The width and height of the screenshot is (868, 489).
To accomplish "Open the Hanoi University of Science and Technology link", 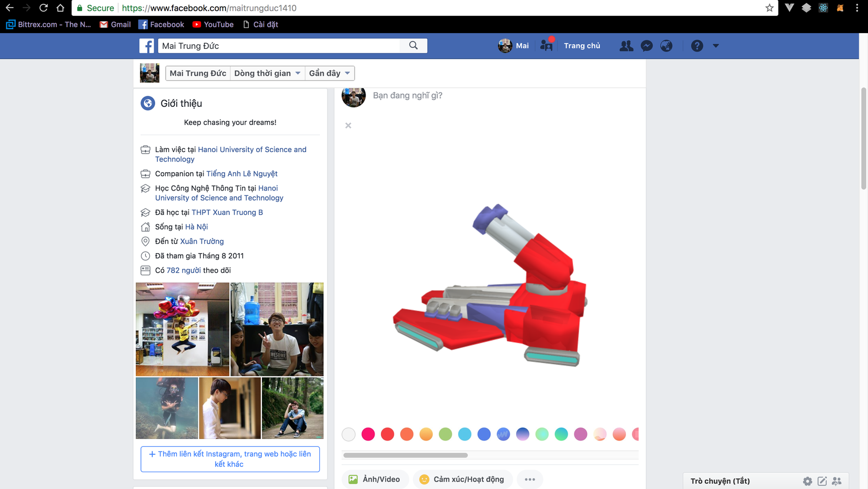I will 251,149.
